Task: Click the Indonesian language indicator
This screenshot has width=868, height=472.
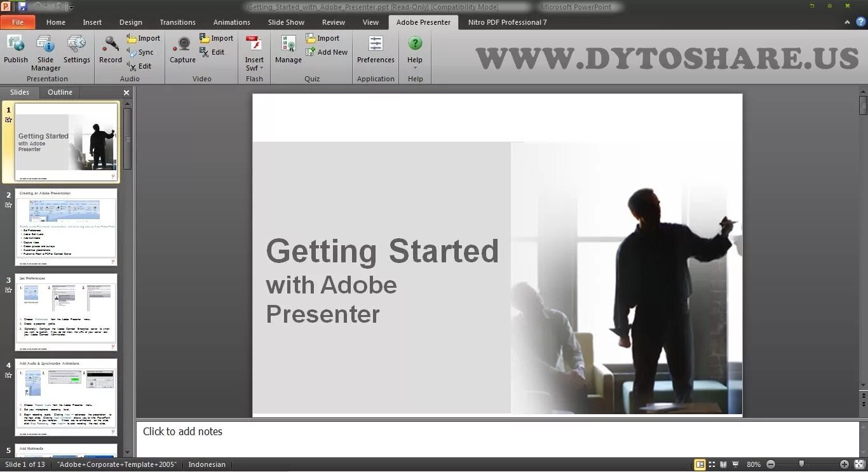Action: (x=207, y=464)
